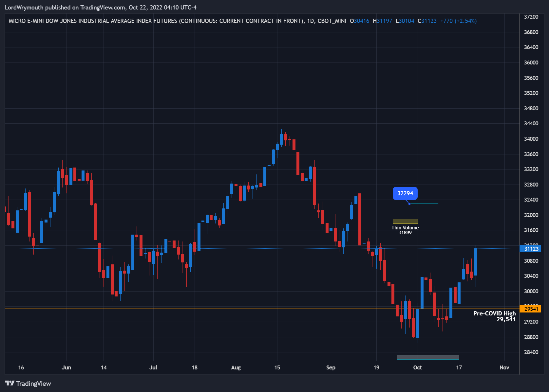This screenshot has height=392, width=549.
Task: Click the open value O30416
Action: 359,21
